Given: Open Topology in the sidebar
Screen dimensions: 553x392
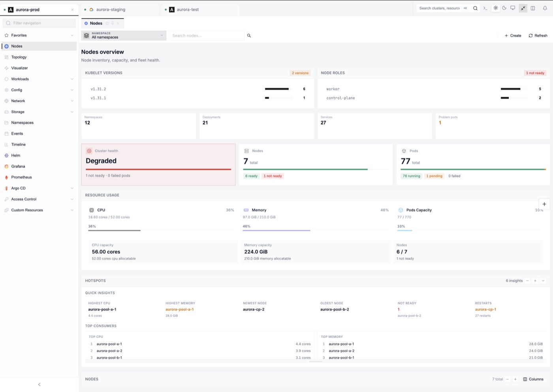Looking at the screenshot, I should [x=39, y=57].
